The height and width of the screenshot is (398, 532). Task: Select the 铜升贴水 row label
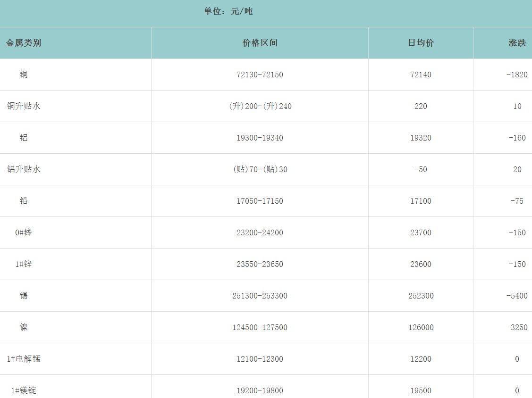[x=24, y=106]
